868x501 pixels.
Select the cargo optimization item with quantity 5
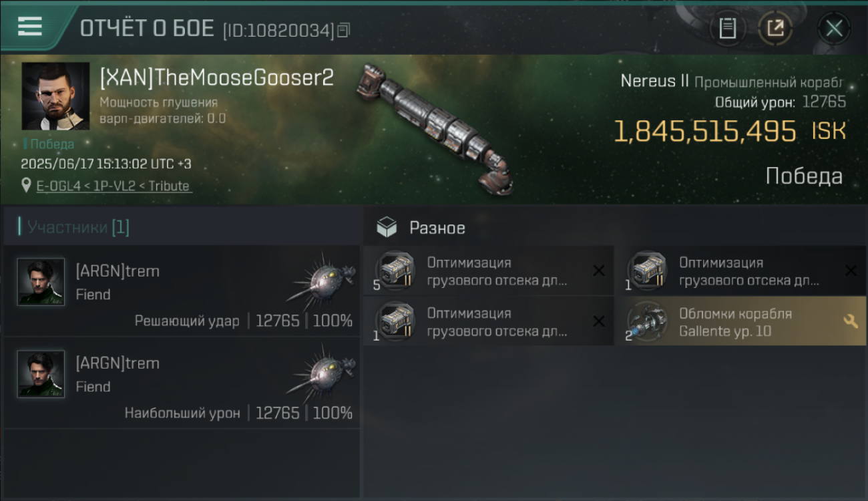489,271
